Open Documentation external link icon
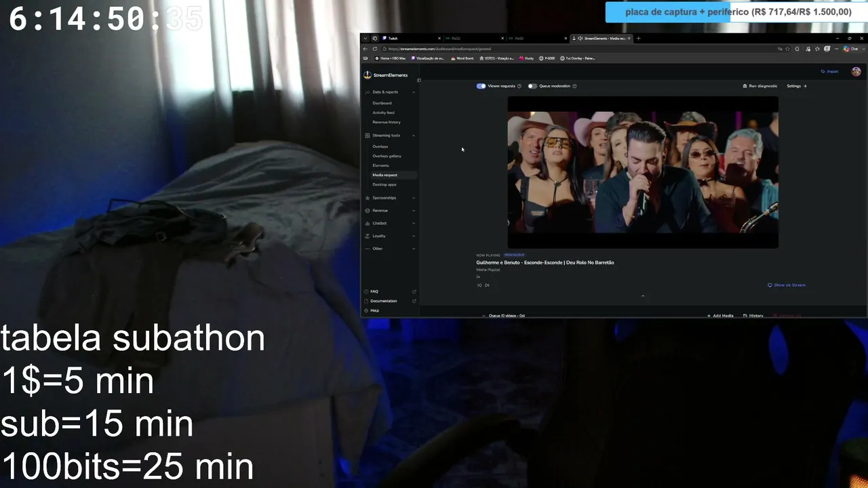868x488 pixels. click(414, 301)
